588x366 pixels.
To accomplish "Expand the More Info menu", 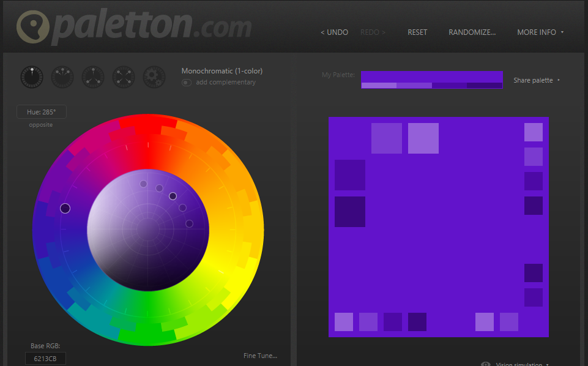I will click(x=540, y=32).
